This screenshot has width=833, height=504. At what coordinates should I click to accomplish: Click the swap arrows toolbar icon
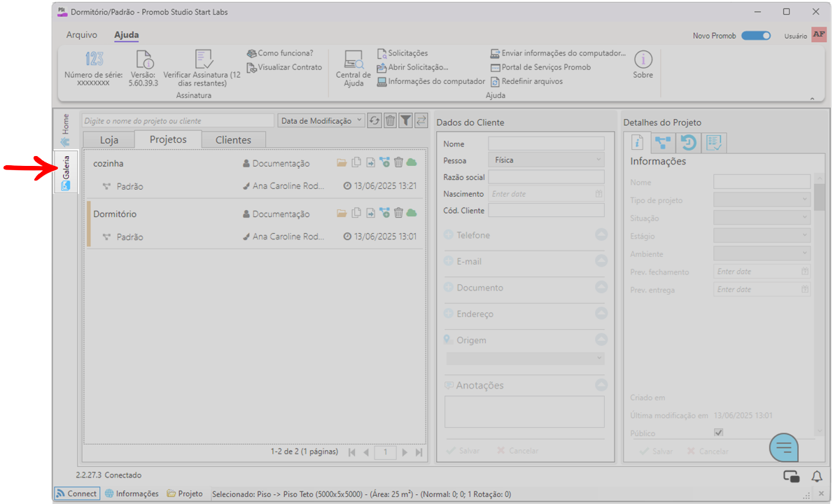coord(421,120)
